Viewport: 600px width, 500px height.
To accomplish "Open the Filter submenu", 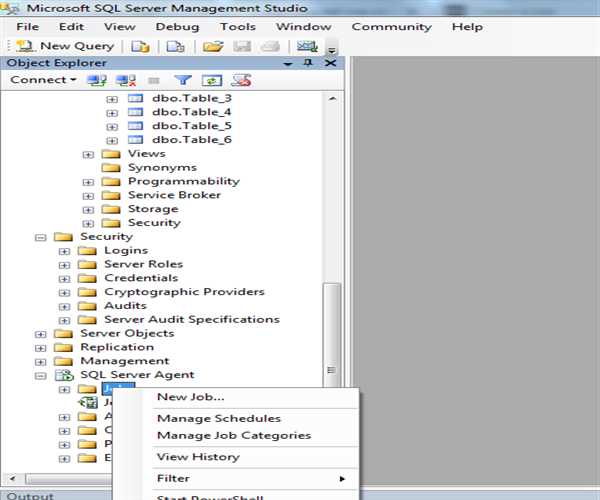I will pos(173,478).
